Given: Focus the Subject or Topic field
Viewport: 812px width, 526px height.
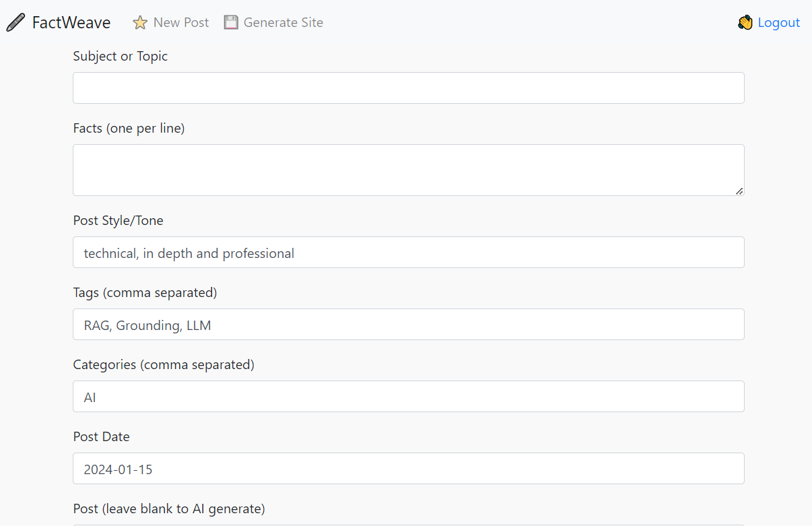Looking at the screenshot, I should point(409,88).
